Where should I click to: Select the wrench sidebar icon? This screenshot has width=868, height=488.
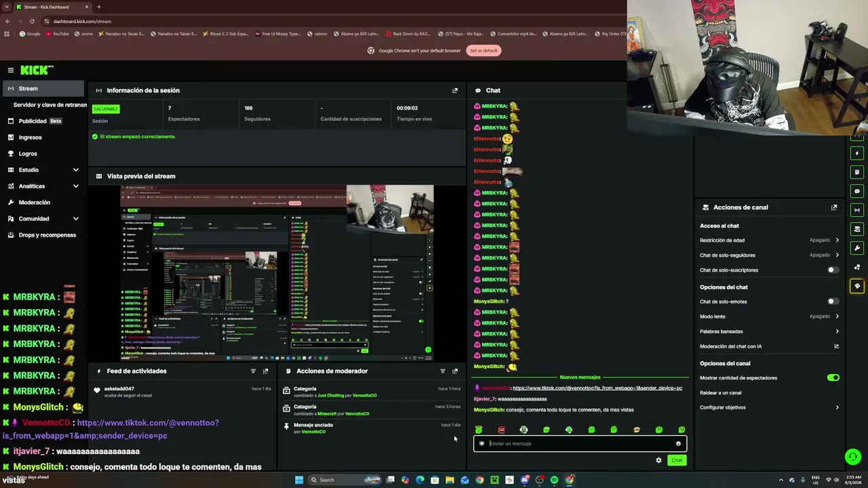pyautogui.click(x=857, y=248)
